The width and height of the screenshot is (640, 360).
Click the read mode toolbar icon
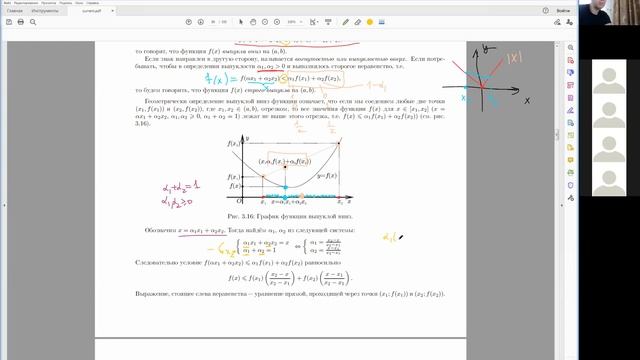[x=328, y=22]
